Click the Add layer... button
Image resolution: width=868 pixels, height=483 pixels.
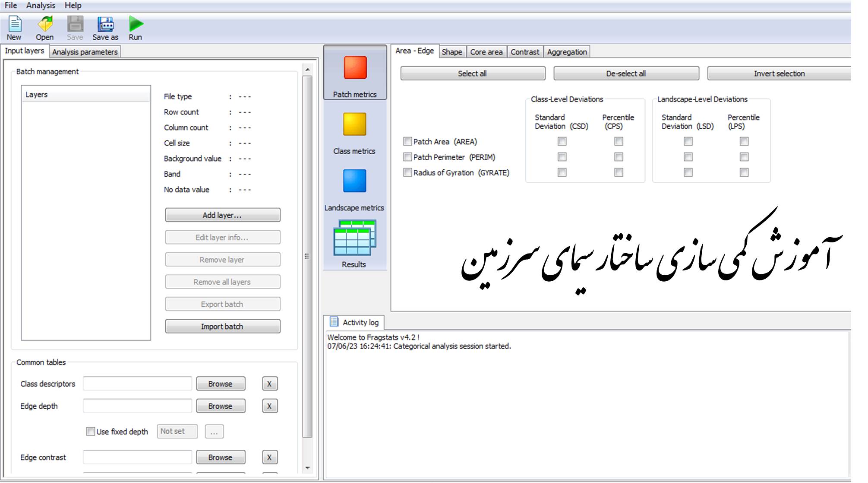[222, 215]
